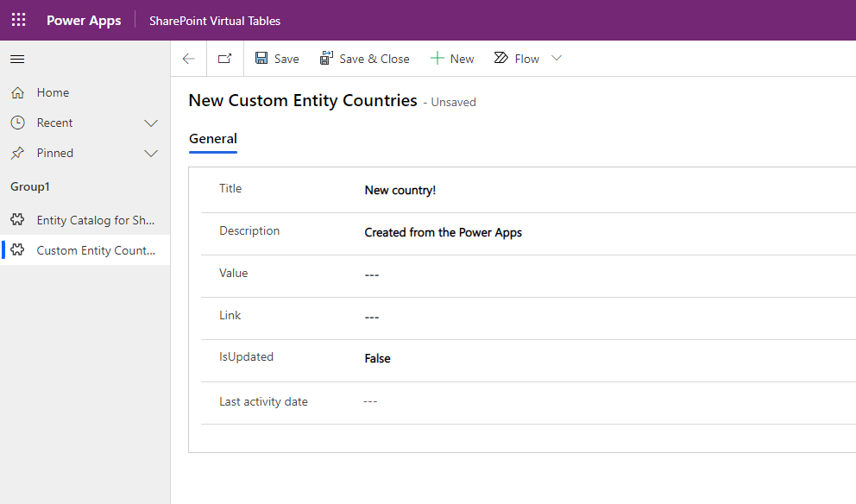856x504 pixels.
Task: Expand the Recent section chevron
Action: (x=151, y=123)
